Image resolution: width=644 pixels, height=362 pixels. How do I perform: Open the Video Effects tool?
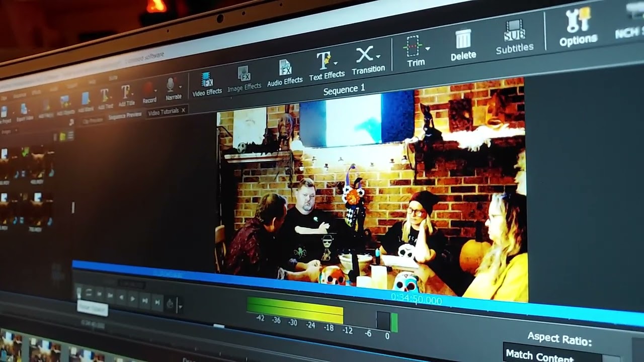(x=207, y=83)
